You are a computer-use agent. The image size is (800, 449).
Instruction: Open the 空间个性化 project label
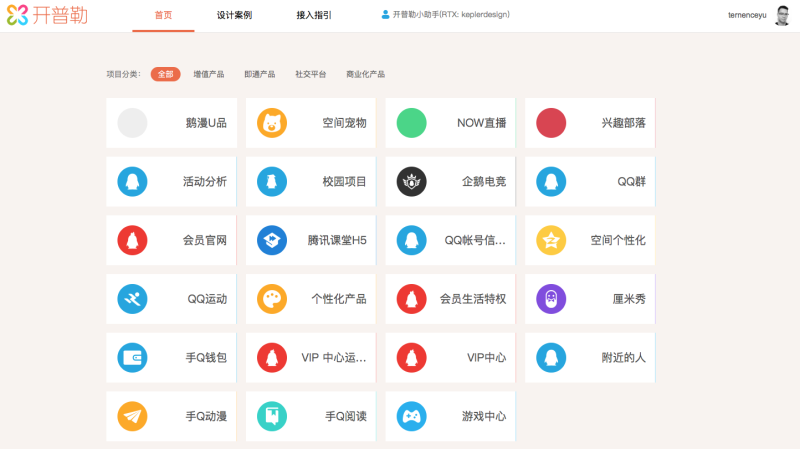click(x=618, y=240)
